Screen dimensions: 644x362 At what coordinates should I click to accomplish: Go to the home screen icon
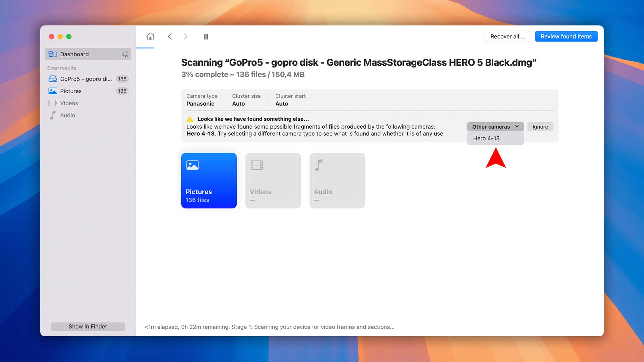(150, 36)
